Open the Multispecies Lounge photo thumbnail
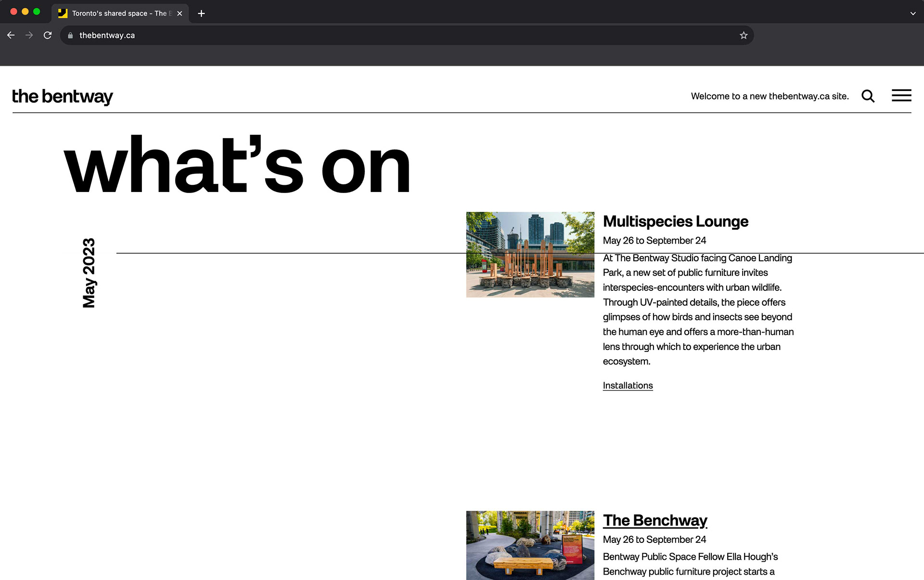Screen dimensions: 924x580 [x=530, y=255]
